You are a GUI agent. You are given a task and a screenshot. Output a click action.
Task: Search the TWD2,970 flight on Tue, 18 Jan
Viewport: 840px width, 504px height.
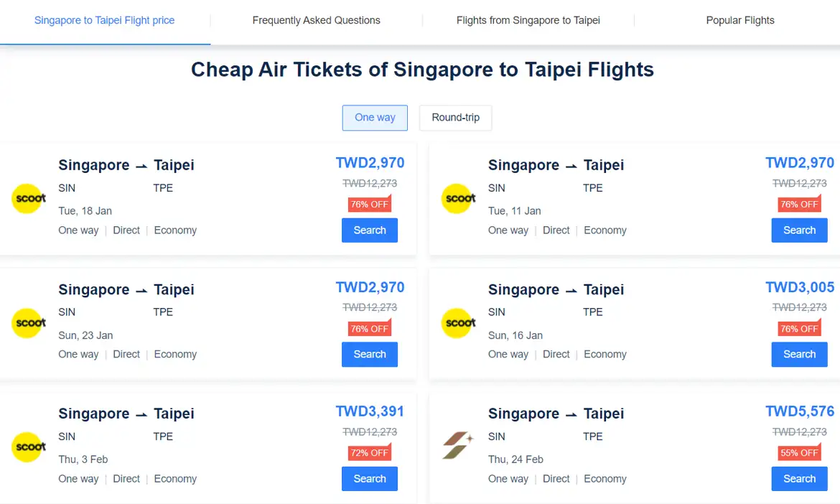(x=370, y=230)
